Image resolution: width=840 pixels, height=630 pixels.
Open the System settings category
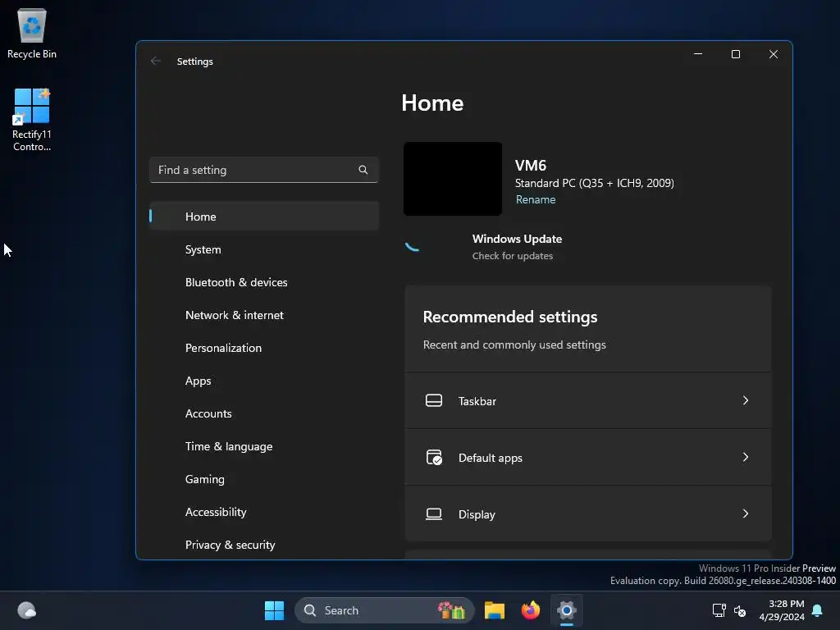coord(264,249)
